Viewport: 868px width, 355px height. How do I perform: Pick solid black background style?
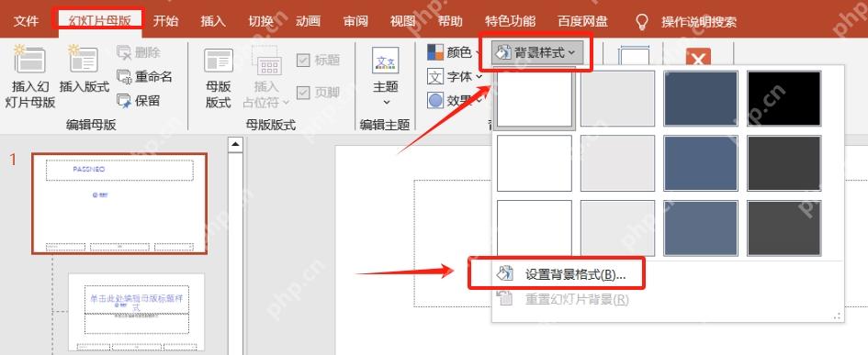[783, 98]
